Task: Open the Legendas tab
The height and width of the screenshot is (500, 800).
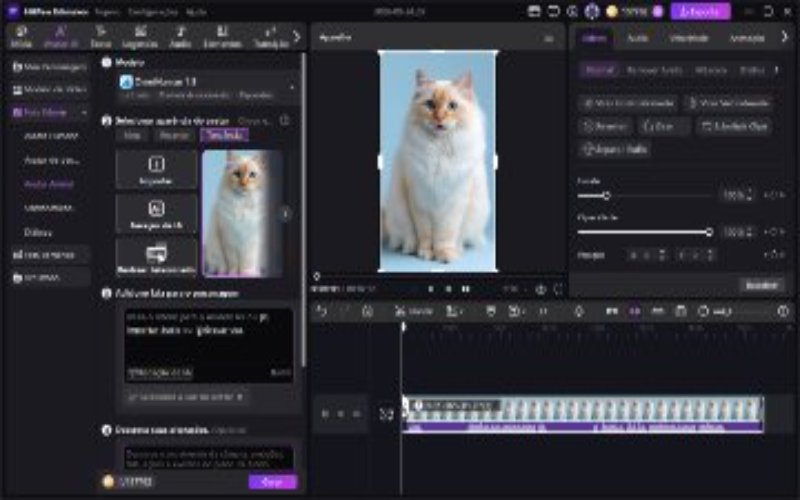Action: [140, 37]
